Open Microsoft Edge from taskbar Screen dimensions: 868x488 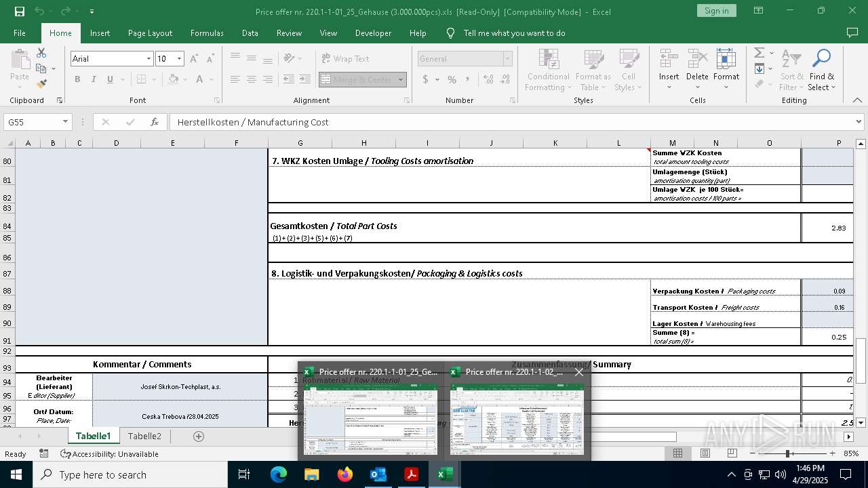(x=279, y=474)
